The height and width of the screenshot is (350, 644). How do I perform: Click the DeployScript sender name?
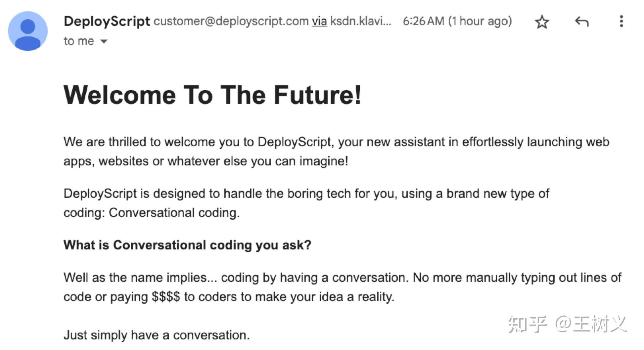click(107, 21)
